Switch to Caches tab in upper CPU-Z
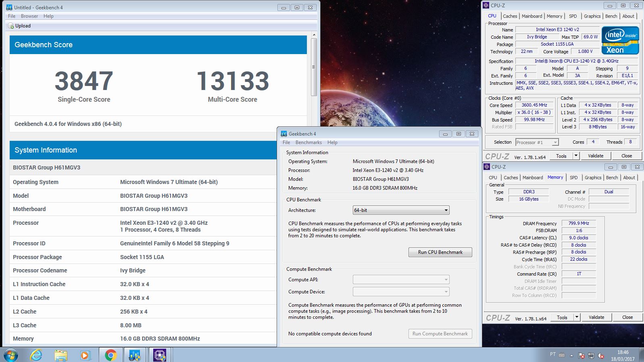This screenshot has height=362, width=644. coord(510,16)
